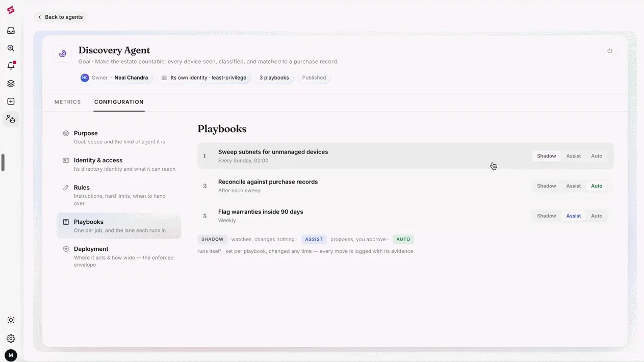
Task: Open the Rules section
Action: 119,195
